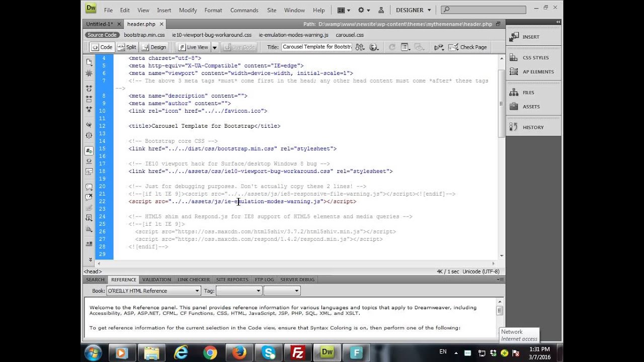
Task: Open the DESIGNER workspace switcher
Action: point(414,10)
